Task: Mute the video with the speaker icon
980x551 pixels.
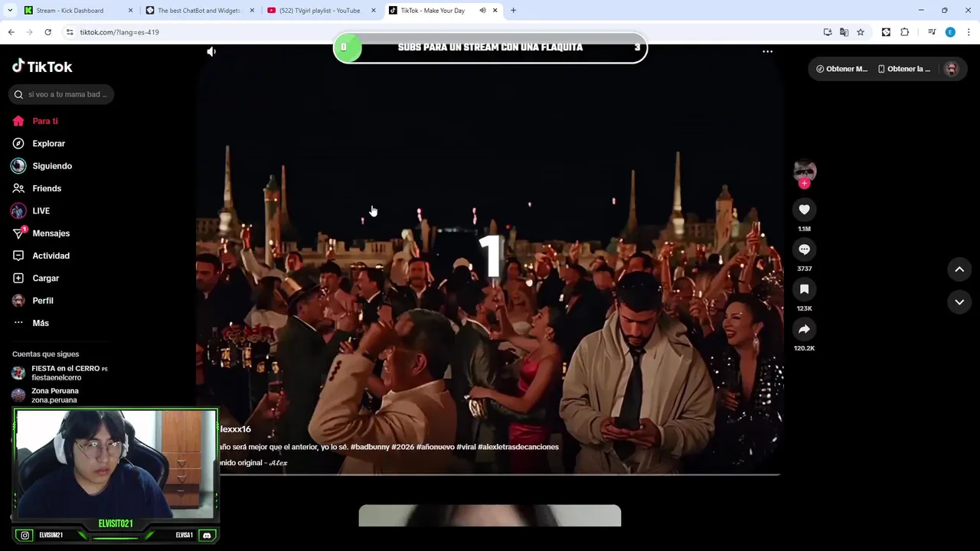Action: tap(211, 51)
